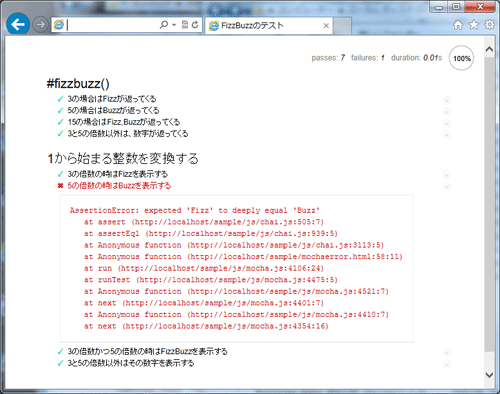Viewport: 500px width, 394px height.
Task: Click stack line mochaerror.html:58:11
Action: click(243, 257)
